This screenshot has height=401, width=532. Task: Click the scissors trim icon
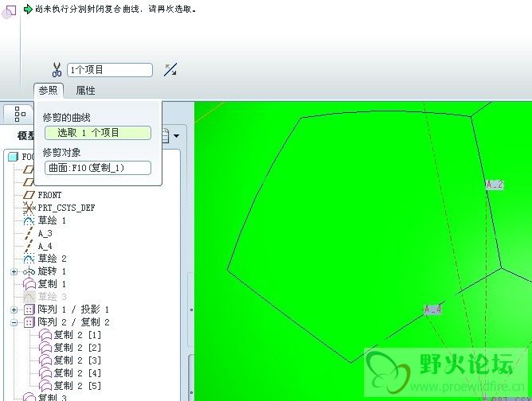tap(57, 70)
